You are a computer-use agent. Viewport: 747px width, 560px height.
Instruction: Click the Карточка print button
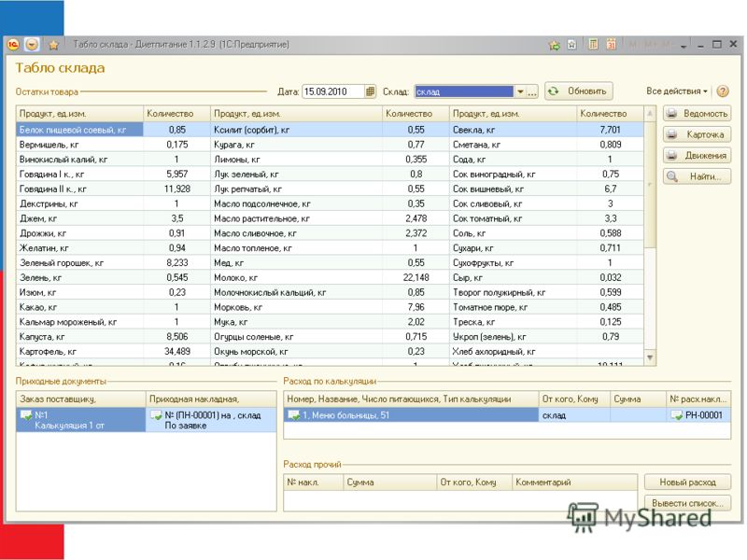coord(697,134)
